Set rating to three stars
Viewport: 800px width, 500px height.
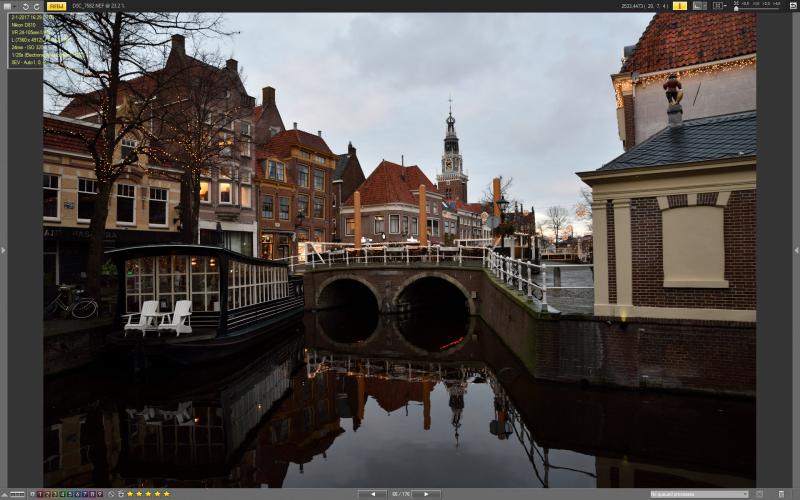(x=148, y=494)
